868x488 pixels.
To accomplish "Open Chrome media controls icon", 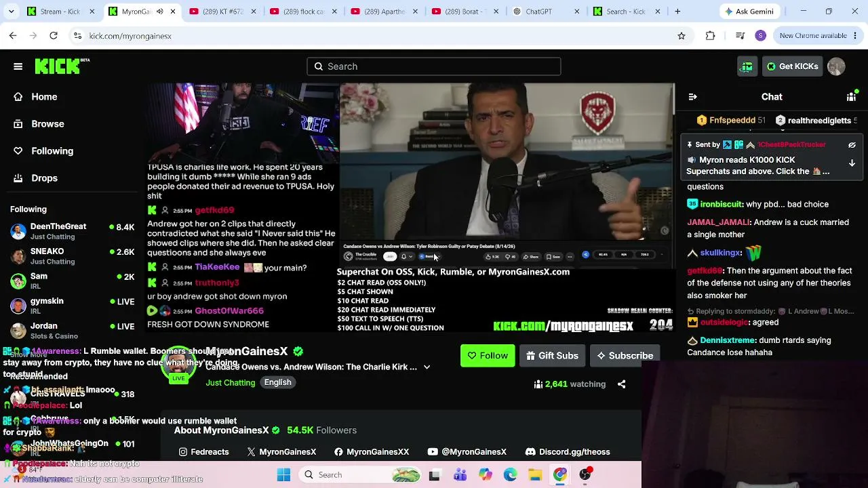I will coord(740,36).
